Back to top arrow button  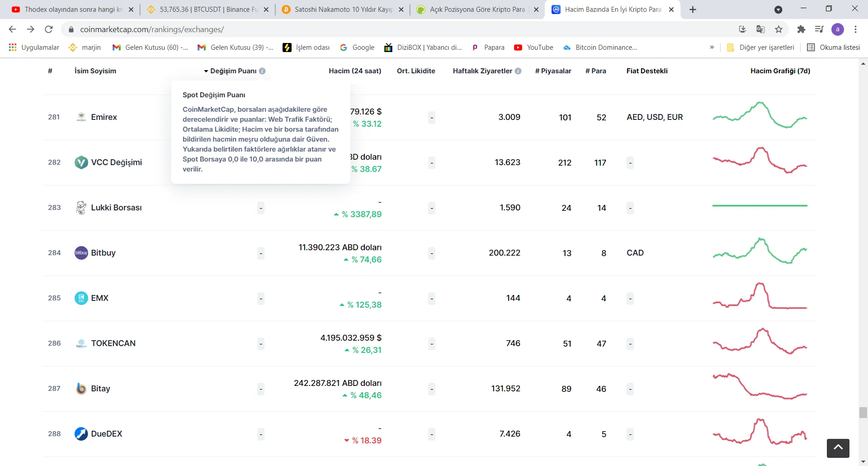tap(838, 448)
